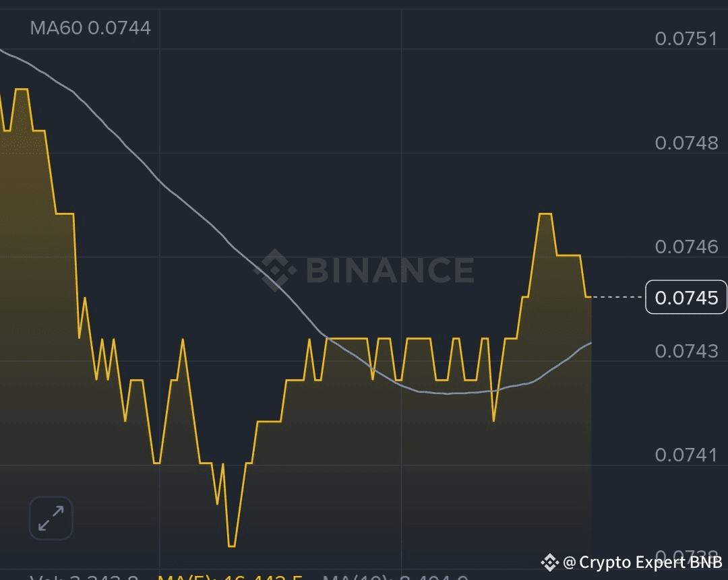Viewport: 728px width, 580px height.
Task: Click the 0.0751 price axis label
Action: click(686, 38)
